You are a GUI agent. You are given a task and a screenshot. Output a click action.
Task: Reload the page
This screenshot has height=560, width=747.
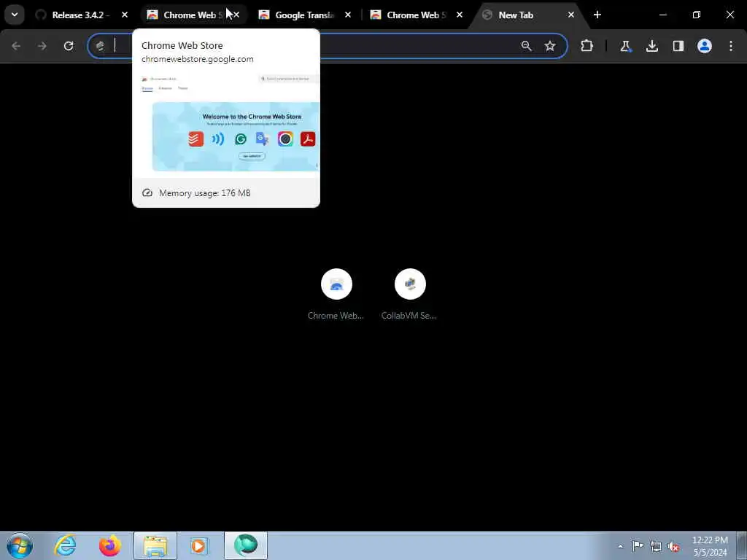69,46
